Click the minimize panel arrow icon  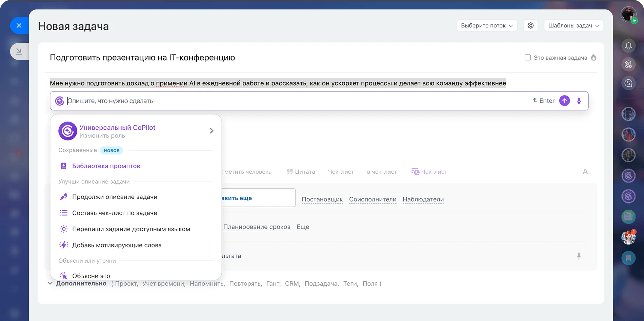pos(19,51)
